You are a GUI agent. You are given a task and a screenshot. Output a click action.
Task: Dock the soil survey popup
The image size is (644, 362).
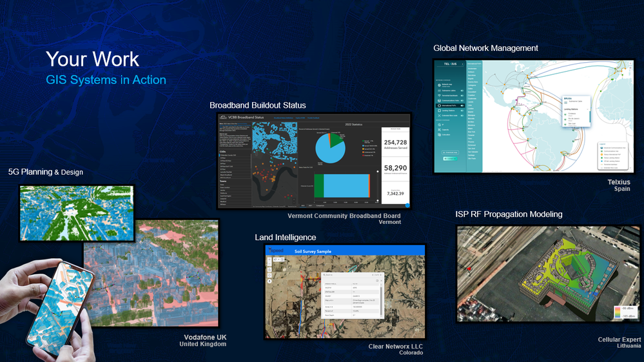(x=377, y=281)
